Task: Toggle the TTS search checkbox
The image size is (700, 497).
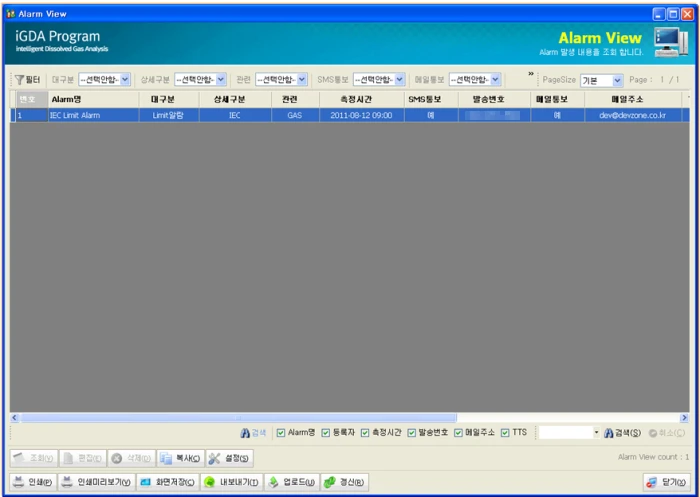Action: click(505, 433)
